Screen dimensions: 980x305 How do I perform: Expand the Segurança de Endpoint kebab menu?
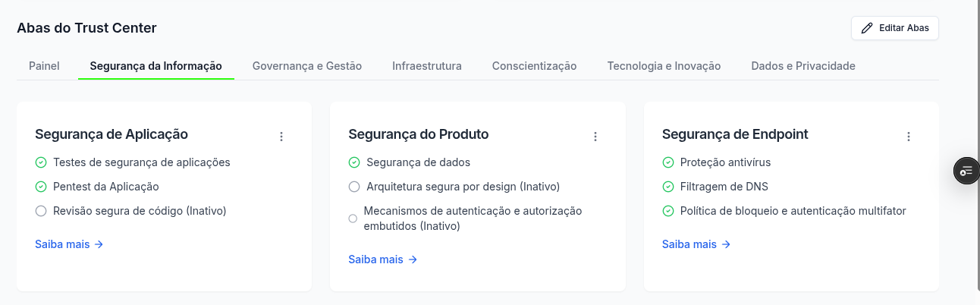click(x=909, y=137)
